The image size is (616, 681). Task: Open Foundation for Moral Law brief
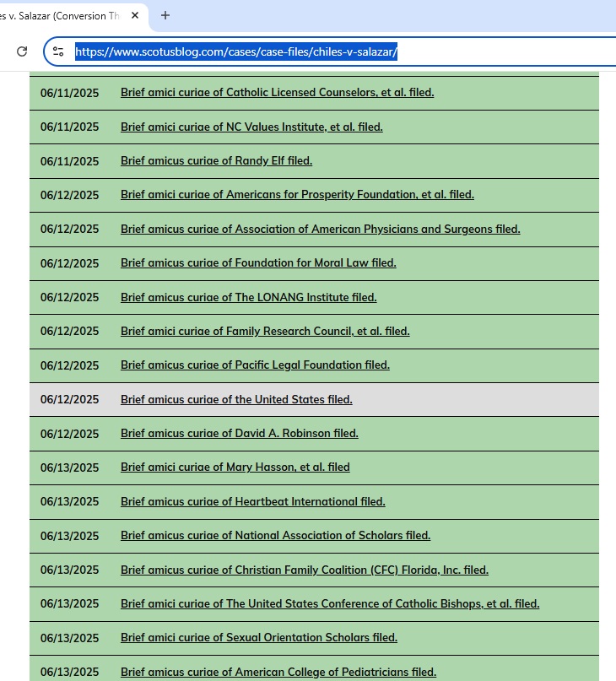tap(258, 262)
